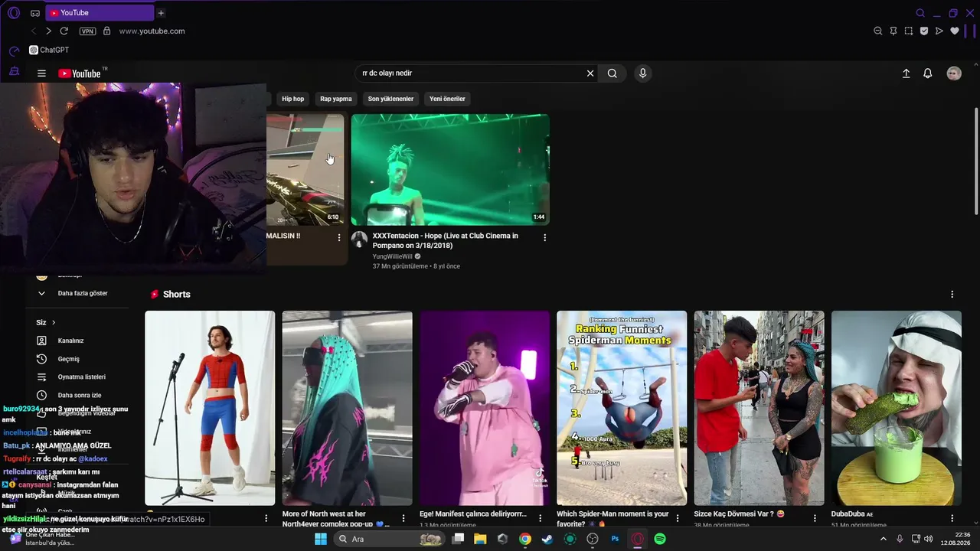Image resolution: width=980 pixels, height=551 pixels.
Task: Open options for 'Which Spider-Man moment' short
Action: point(678,518)
